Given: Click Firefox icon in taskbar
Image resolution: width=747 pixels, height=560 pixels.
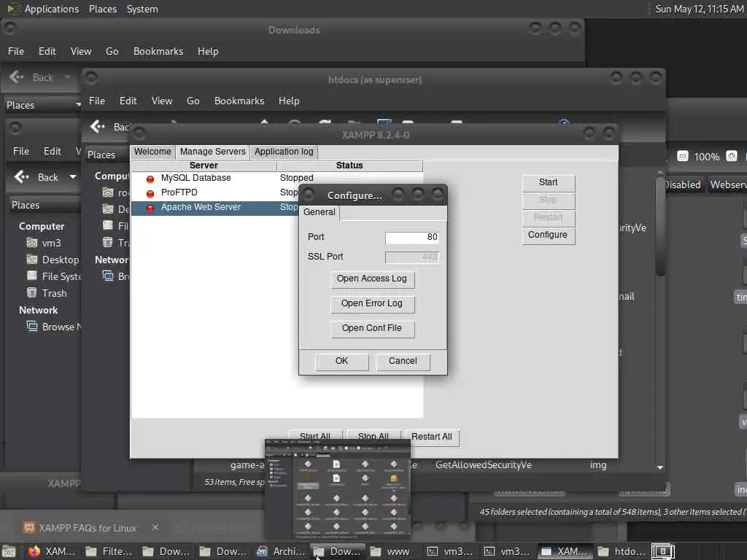Looking at the screenshot, I should tap(34, 551).
